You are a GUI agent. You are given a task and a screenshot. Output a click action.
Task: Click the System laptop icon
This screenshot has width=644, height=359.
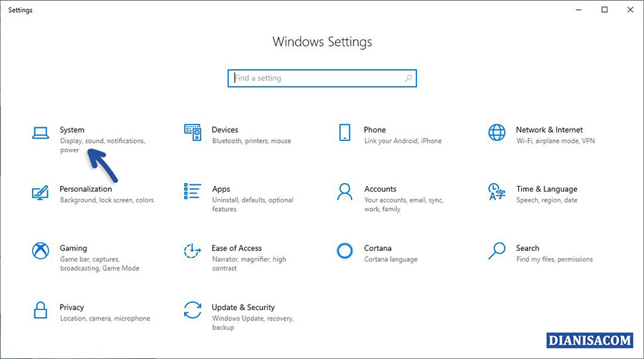tap(41, 133)
